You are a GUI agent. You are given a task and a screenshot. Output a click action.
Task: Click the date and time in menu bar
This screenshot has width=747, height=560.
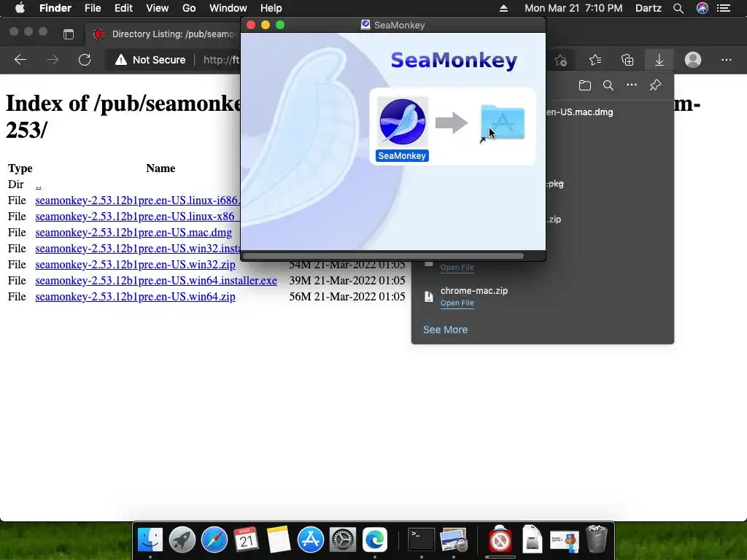(x=573, y=8)
